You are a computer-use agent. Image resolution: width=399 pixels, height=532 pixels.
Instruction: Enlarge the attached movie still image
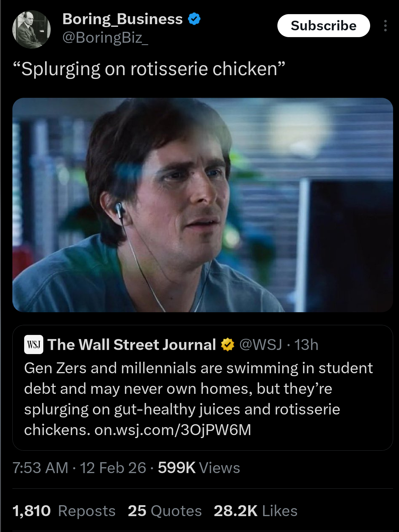click(x=203, y=205)
